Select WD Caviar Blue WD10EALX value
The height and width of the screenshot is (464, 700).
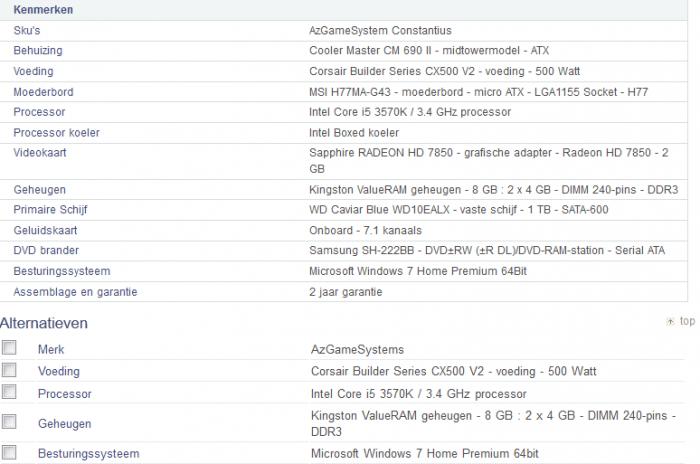click(x=459, y=210)
